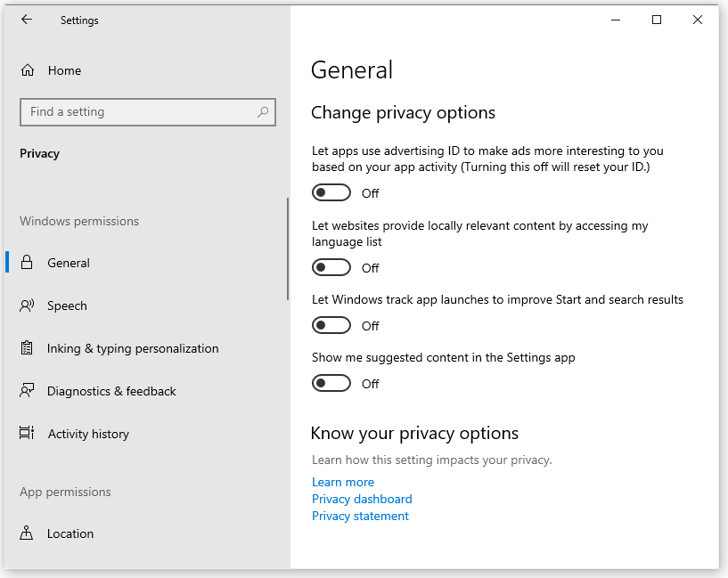Screen dimensions: 728x578
Task: Click the Activity history icon
Action: (x=27, y=433)
